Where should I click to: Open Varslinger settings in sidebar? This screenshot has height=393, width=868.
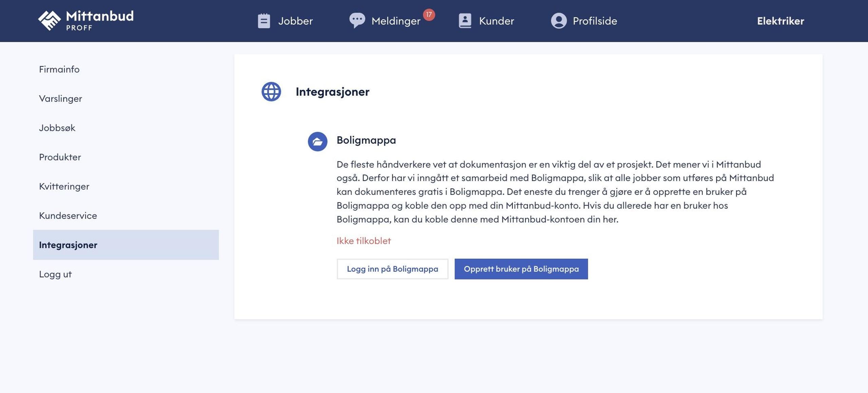click(x=60, y=99)
